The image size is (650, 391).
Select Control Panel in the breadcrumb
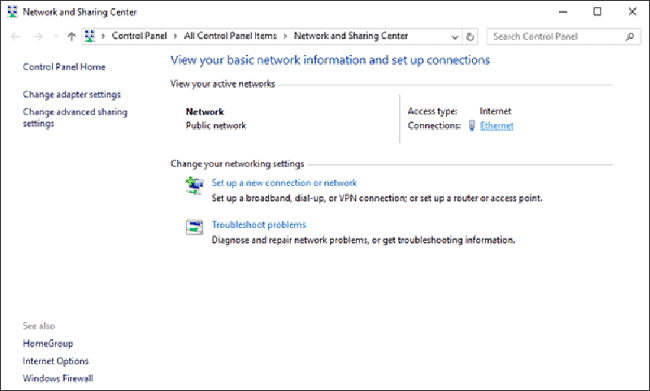[x=139, y=36]
